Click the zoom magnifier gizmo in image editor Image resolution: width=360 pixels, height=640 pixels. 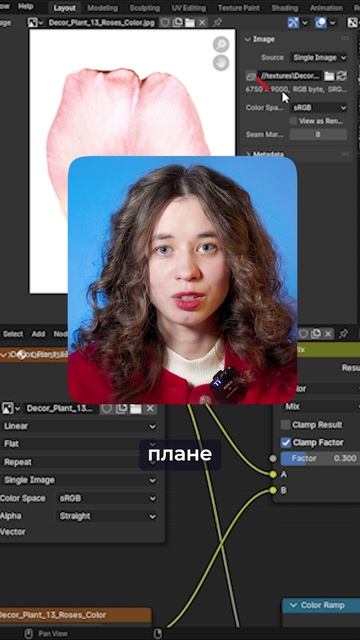pyautogui.click(x=221, y=44)
